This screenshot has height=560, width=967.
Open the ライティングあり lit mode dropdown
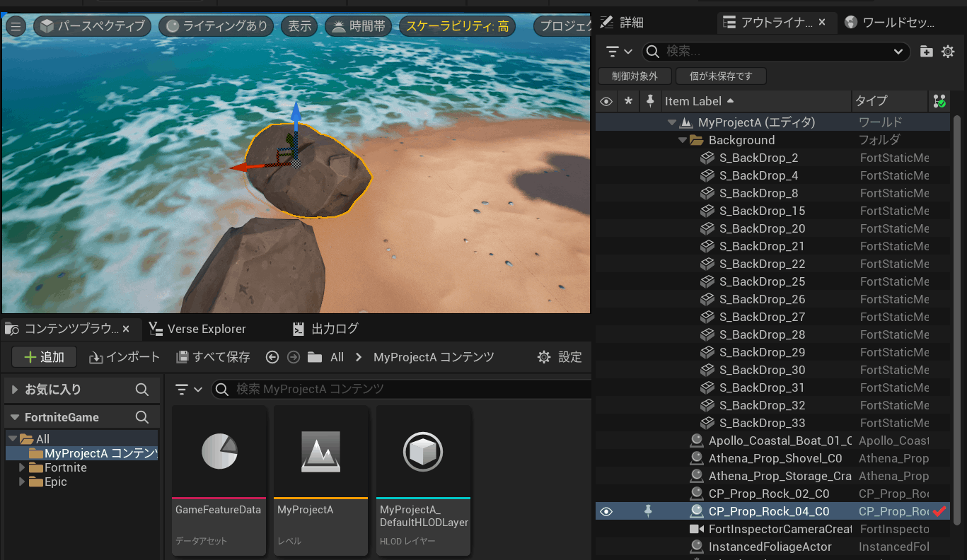[216, 27]
